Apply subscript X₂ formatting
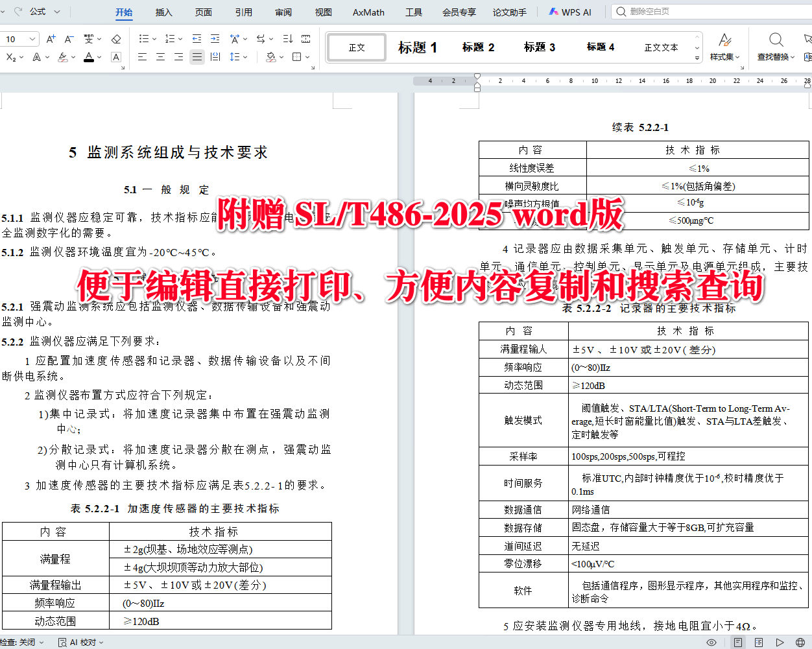Screen dimensions: 812x649 pyautogui.click(x=11, y=57)
